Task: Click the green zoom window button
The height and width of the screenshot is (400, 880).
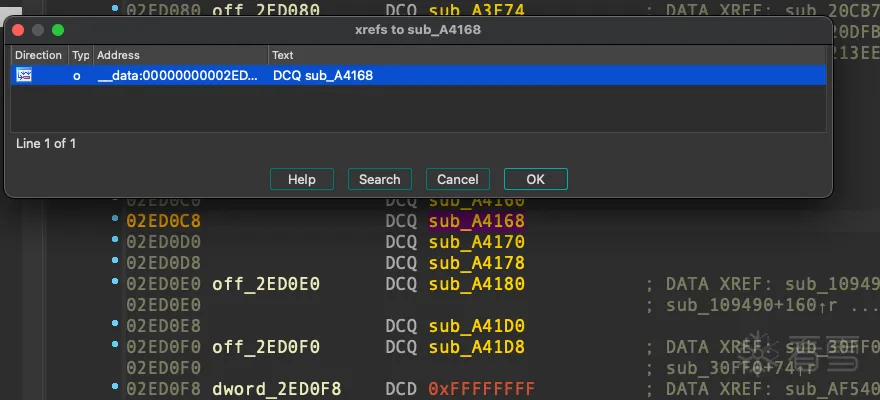Action: click(58, 30)
